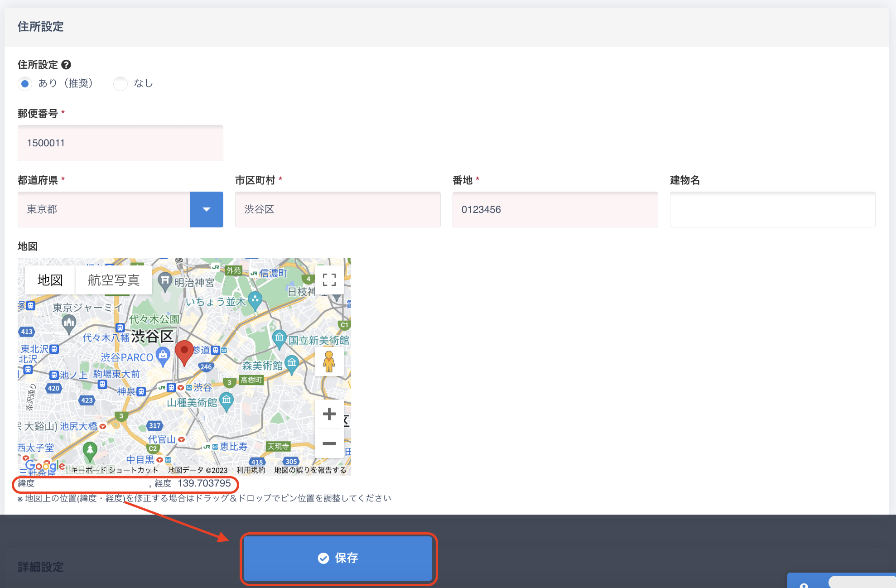The height and width of the screenshot is (588, 896).
Task: Click the 地図の誤りを報告する link
Action: click(x=310, y=470)
